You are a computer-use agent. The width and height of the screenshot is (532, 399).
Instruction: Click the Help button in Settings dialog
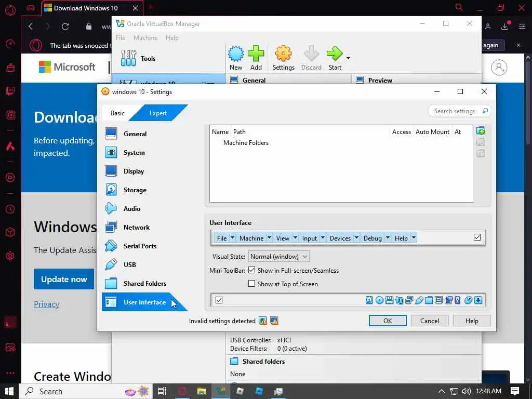(472, 321)
